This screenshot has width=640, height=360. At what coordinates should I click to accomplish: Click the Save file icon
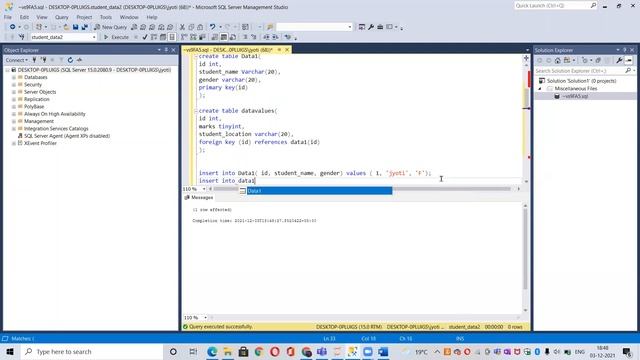[x=76, y=27]
